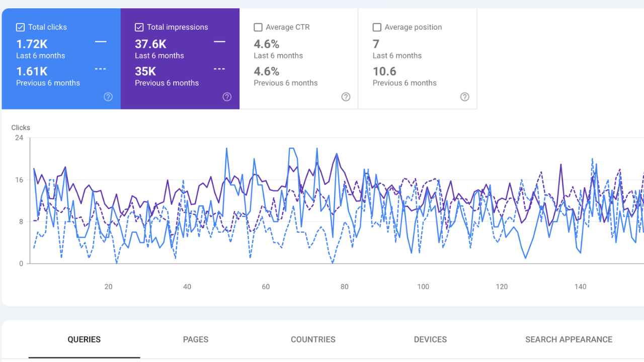Click the 1.61K previous clicks value
Screen dimensions: 644x362
[32, 71]
